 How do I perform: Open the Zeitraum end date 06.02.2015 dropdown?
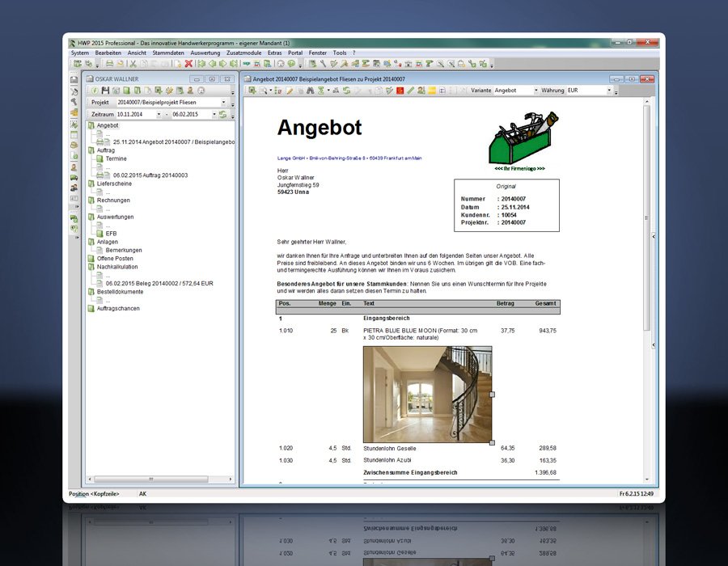[214, 114]
